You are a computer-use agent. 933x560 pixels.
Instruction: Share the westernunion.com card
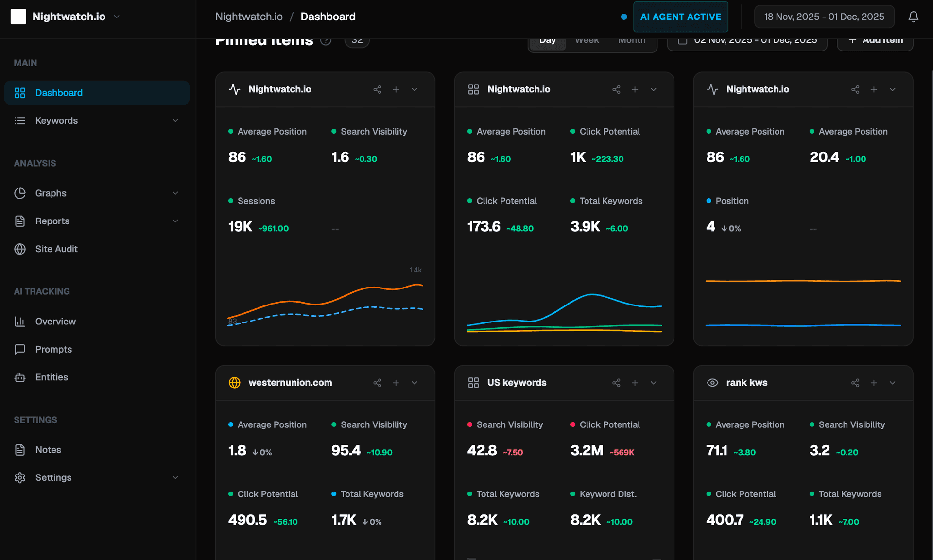coord(377,383)
